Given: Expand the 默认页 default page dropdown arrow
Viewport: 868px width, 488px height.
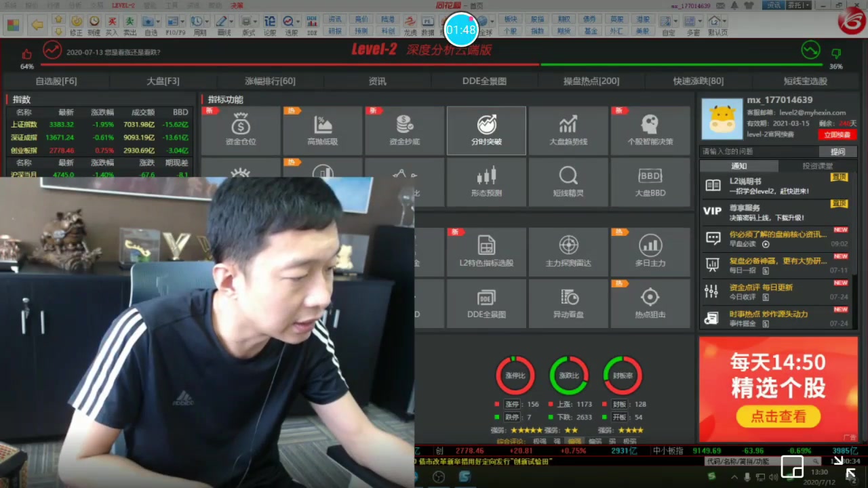Looking at the screenshot, I should (x=726, y=22).
